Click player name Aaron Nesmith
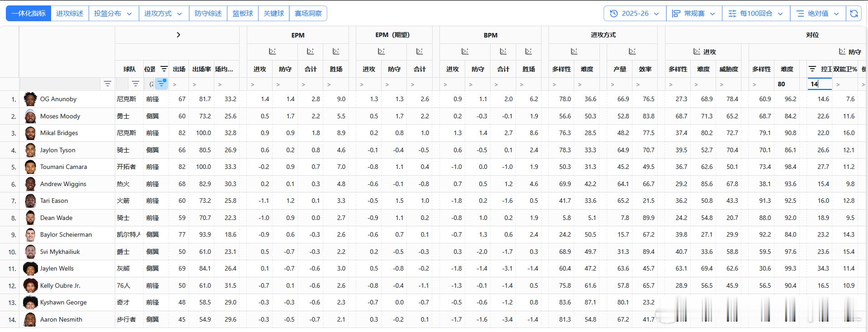The width and height of the screenshot is (868, 332). click(61, 319)
